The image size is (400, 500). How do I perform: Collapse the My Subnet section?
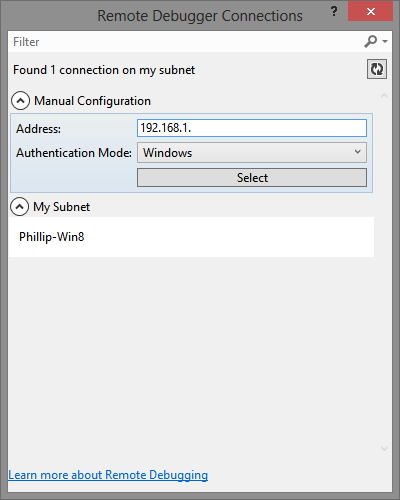[x=19, y=207]
